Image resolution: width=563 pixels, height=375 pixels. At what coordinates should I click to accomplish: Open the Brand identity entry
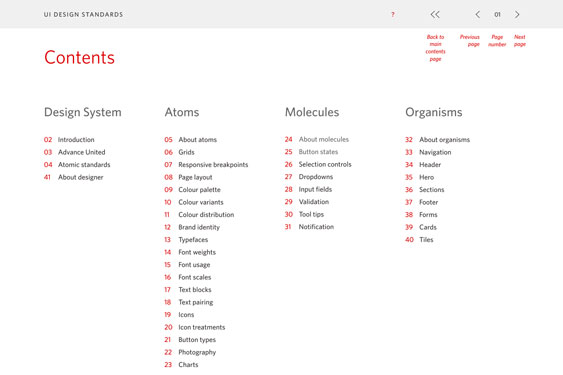192,227
